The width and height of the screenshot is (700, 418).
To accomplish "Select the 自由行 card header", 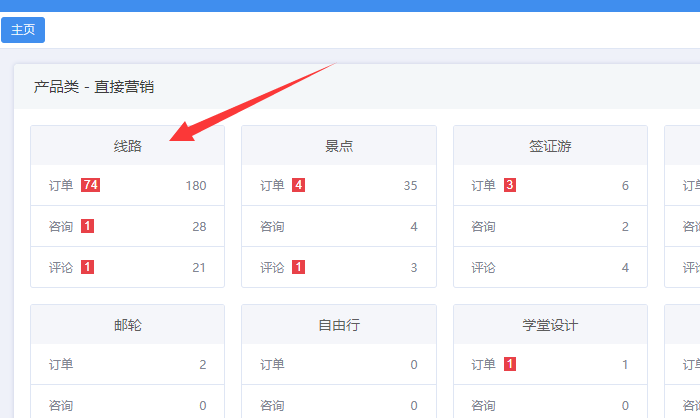I will point(339,325).
